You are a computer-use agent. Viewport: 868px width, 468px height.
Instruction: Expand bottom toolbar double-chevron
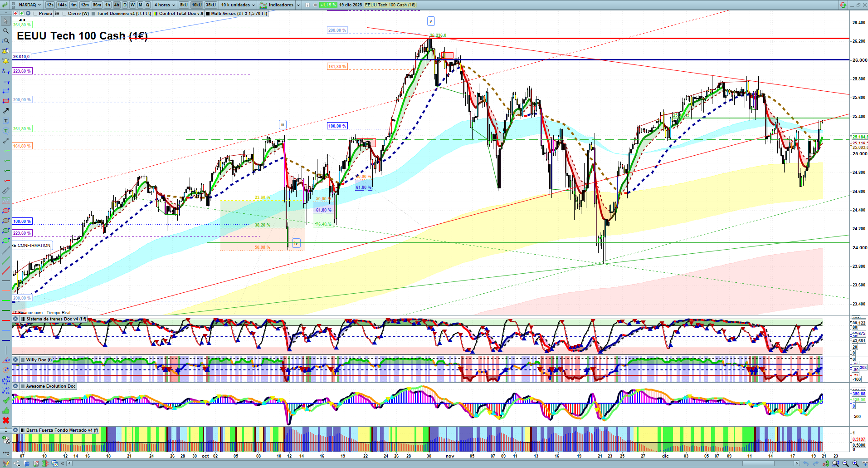click(x=63, y=463)
